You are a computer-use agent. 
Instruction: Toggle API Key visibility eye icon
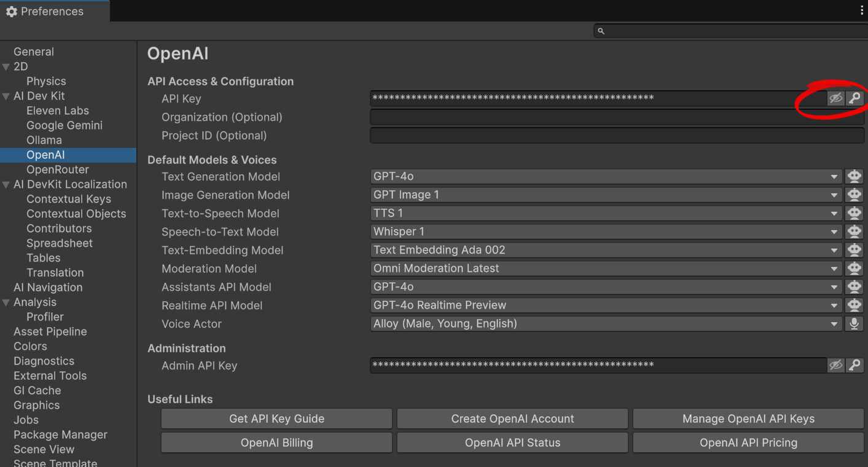(835, 98)
